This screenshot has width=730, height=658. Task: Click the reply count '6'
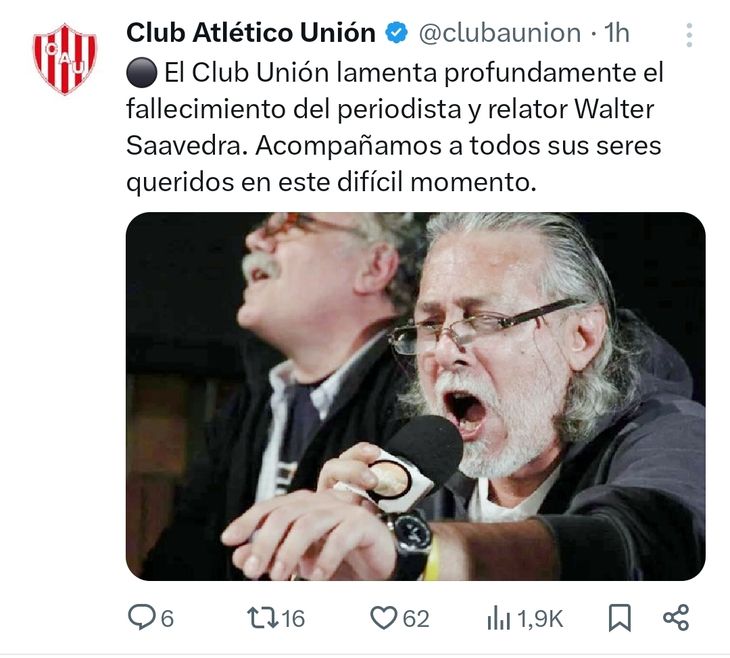pyautogui.click(x=167, y=619)
